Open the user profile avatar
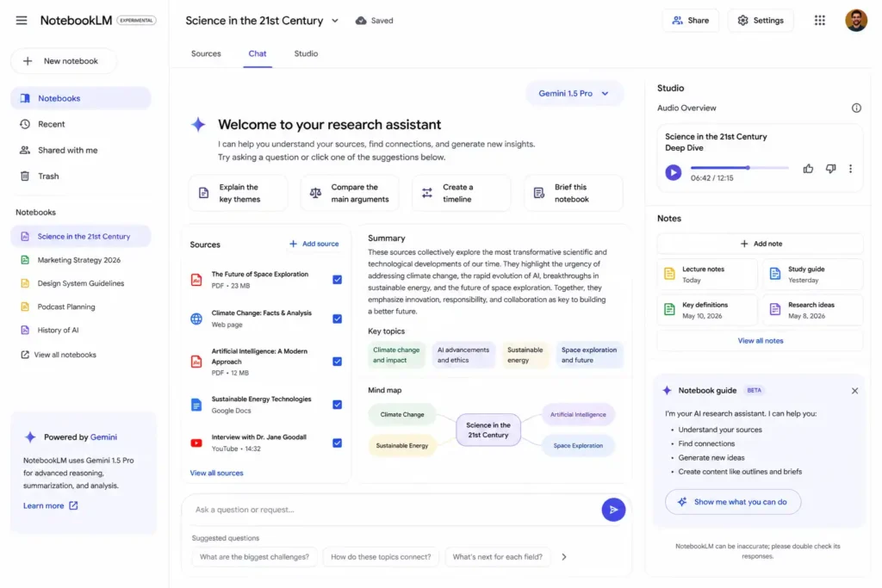The height and width of the screenshot is (588, 882). pyautogui.click(x=855, y=21)
